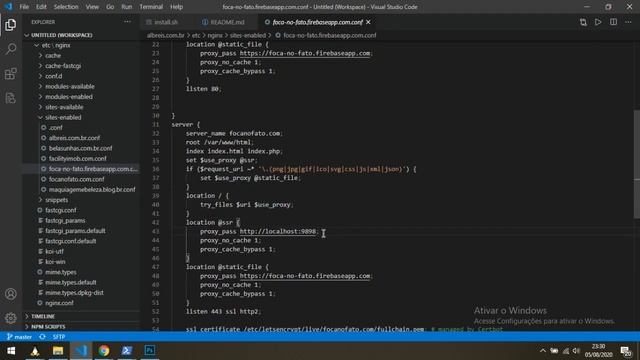
Task: Click the sites-enabled breadcrumb segment
Action: (x=247, y=36)
